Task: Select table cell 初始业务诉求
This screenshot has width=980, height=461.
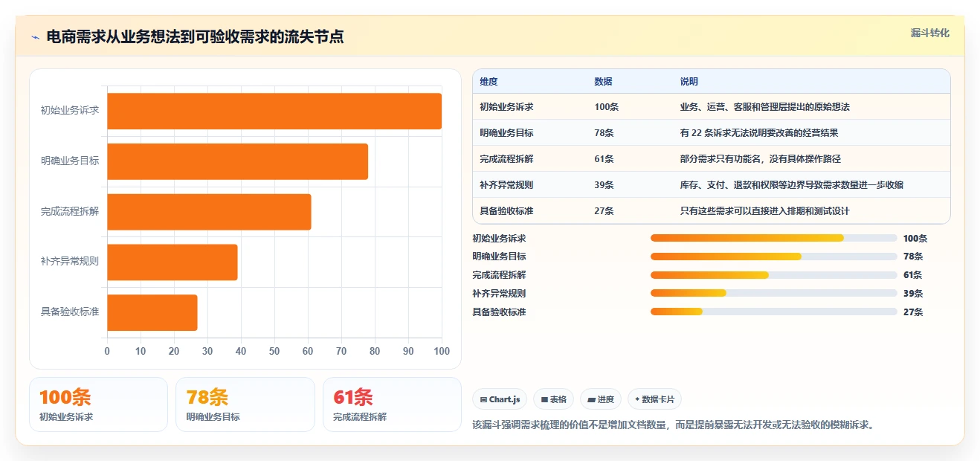Action: point(506,107)
